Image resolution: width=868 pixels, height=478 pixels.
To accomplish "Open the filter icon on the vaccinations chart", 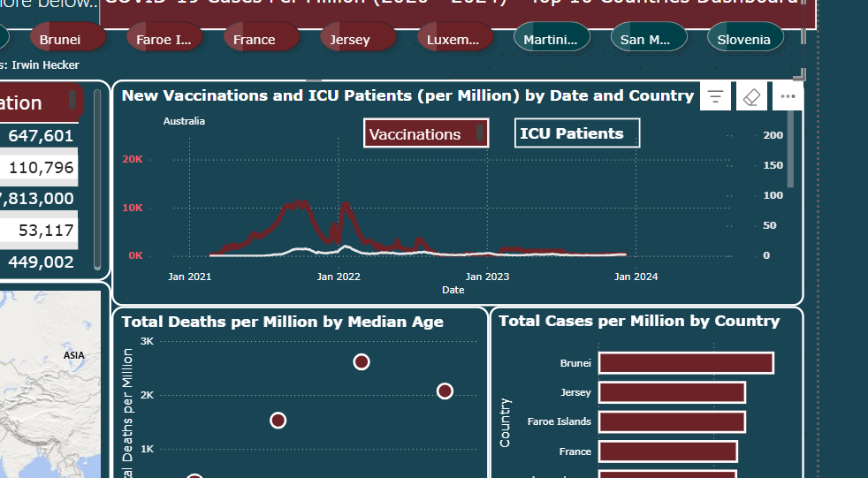I will point(716,96).
